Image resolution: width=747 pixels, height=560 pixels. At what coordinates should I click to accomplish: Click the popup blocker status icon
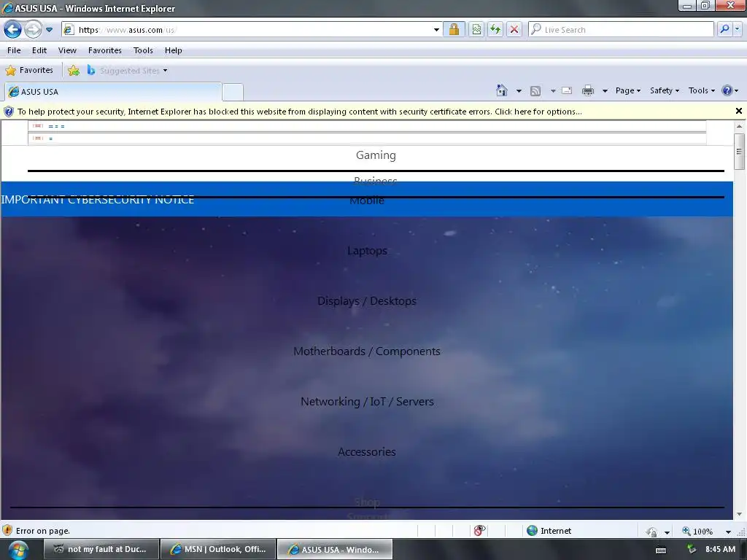tap(479, 531)
